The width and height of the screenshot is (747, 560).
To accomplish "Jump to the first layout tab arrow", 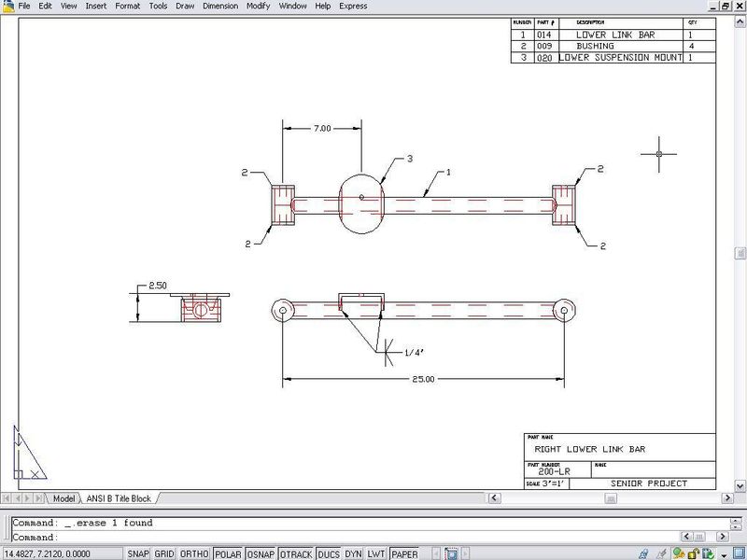I will click(x=7, y=498).
